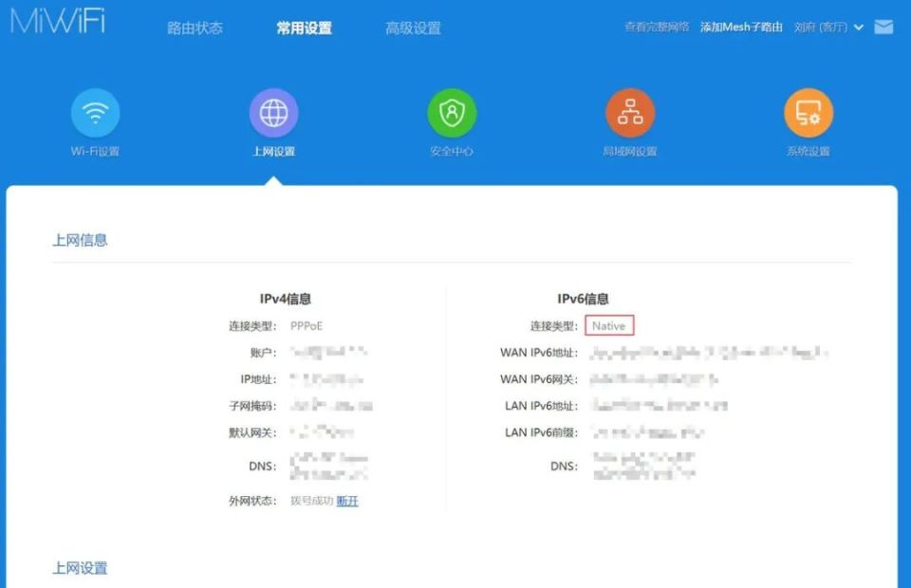Select the Native connection type field
The image size is (911, 588).
coord(609,325)
